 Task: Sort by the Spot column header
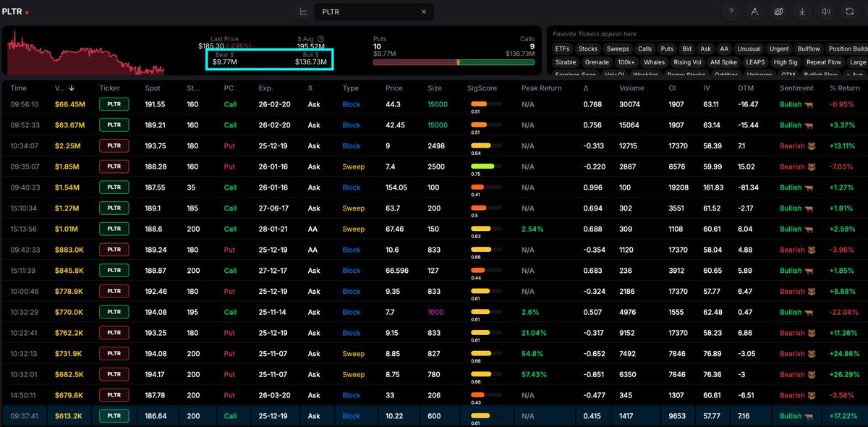153,88
